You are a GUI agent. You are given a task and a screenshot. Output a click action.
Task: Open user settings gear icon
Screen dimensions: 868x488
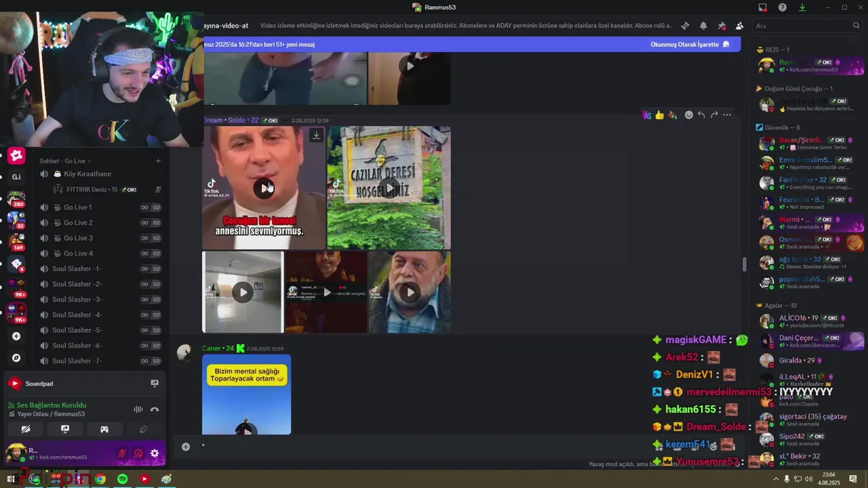click(155, 453)
